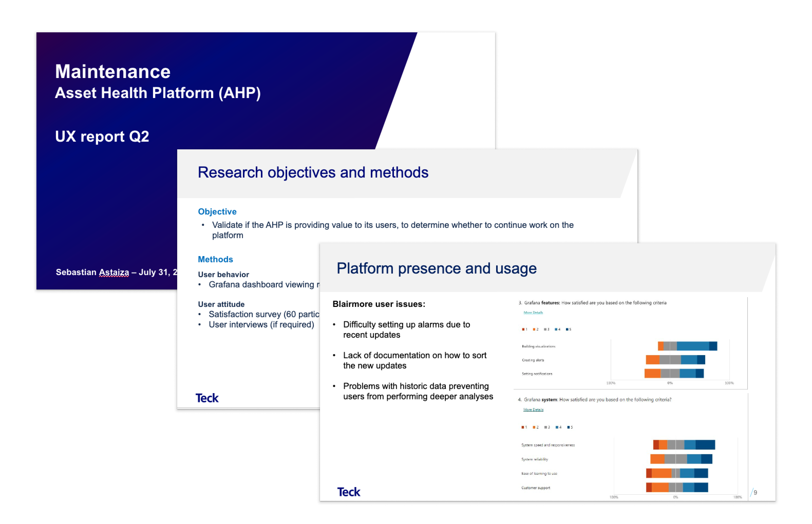Click the Platform presence and usage heading

pos(437,268)
